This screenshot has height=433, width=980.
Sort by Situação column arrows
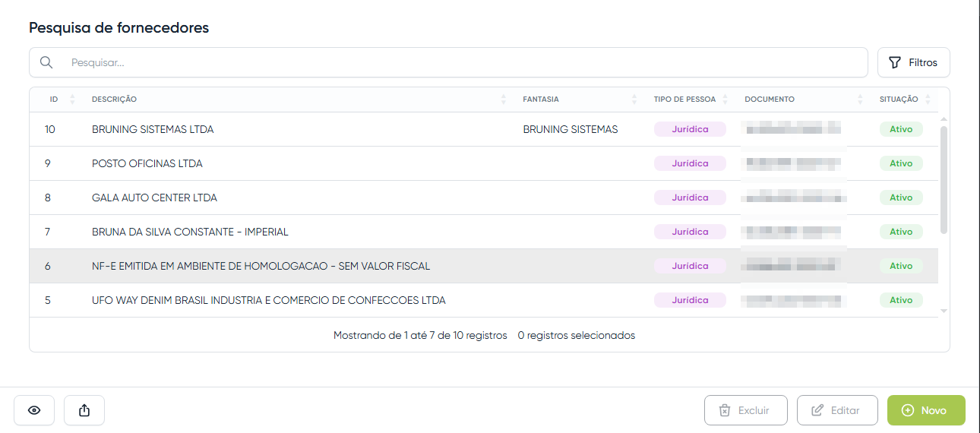tap(927, 100)
